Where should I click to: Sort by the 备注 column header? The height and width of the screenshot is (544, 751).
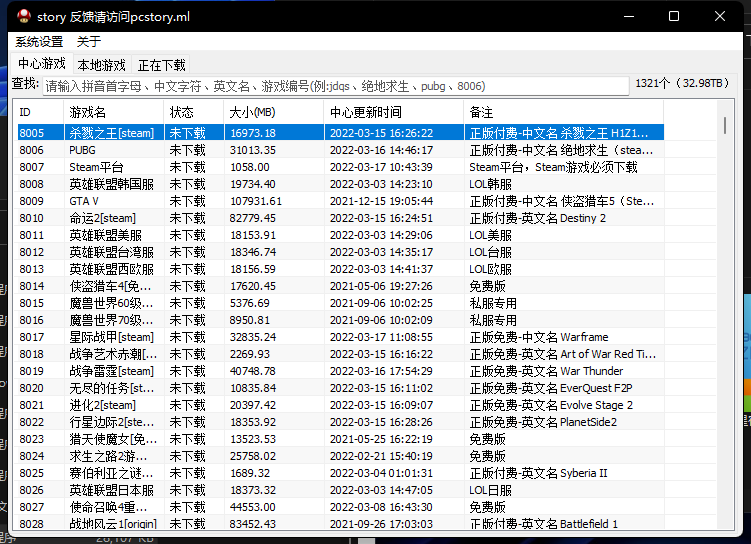(x=564, y=113)
